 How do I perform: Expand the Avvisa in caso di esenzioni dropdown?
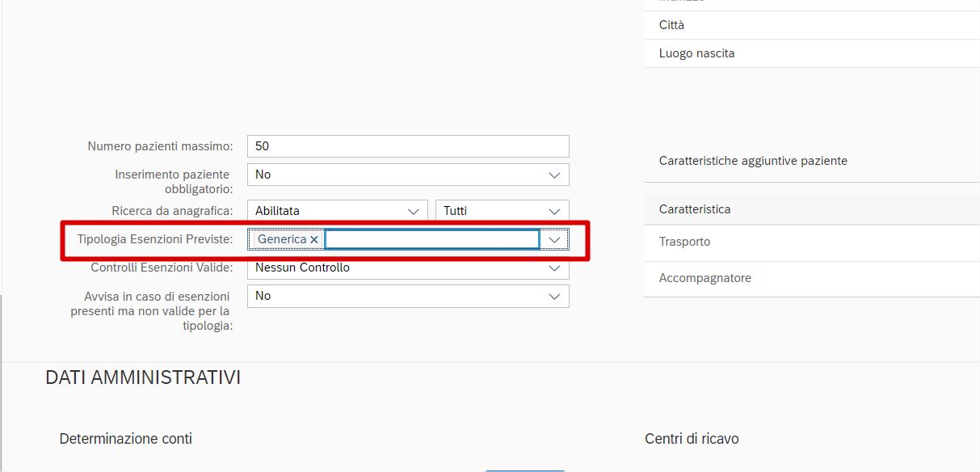554,297
